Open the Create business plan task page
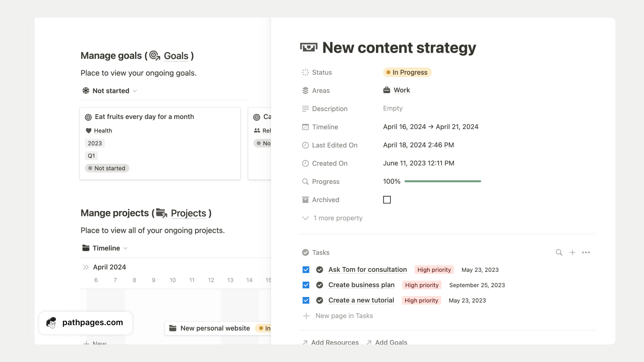Screen dimensions: 644x362 click(x=361, y=285)
